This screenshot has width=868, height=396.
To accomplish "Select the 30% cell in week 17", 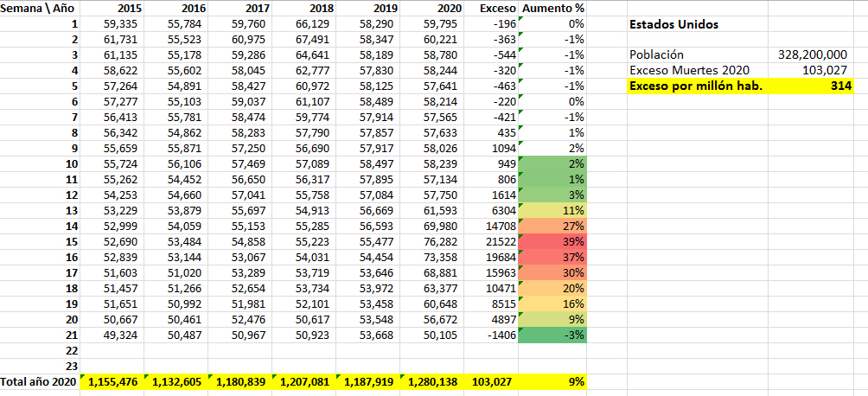I will [x=552, y=272].
